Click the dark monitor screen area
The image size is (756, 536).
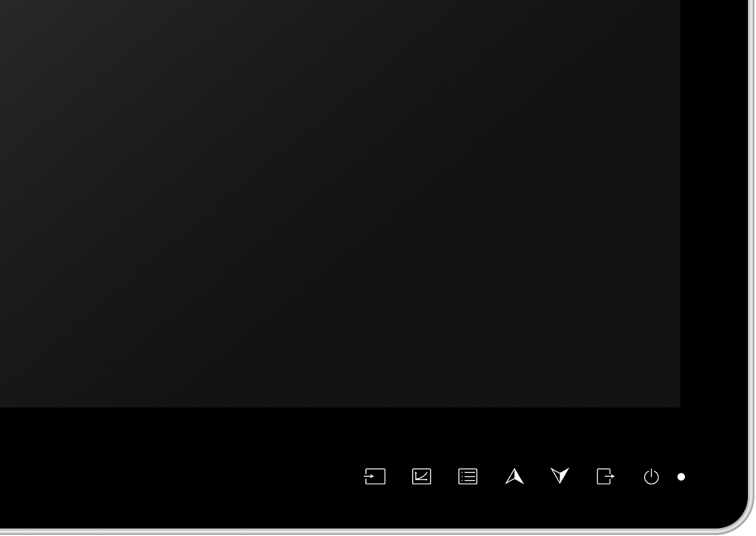click(340, 203)
